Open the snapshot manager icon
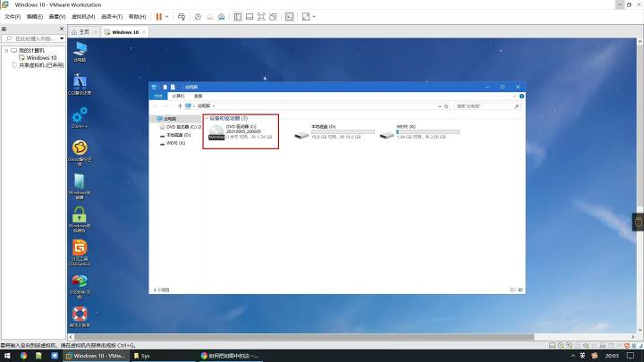The image size is (644, 362). [222, 17]
